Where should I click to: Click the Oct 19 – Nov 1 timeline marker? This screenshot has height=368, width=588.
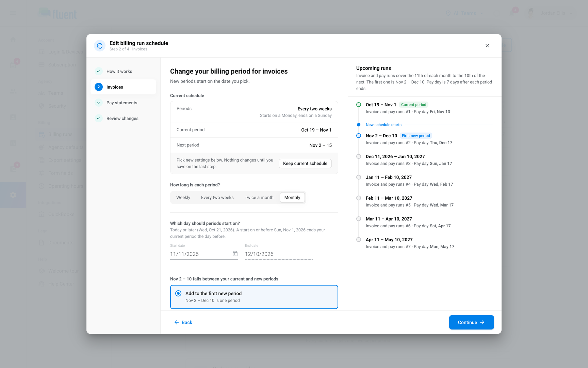click(x=359, y=105)
